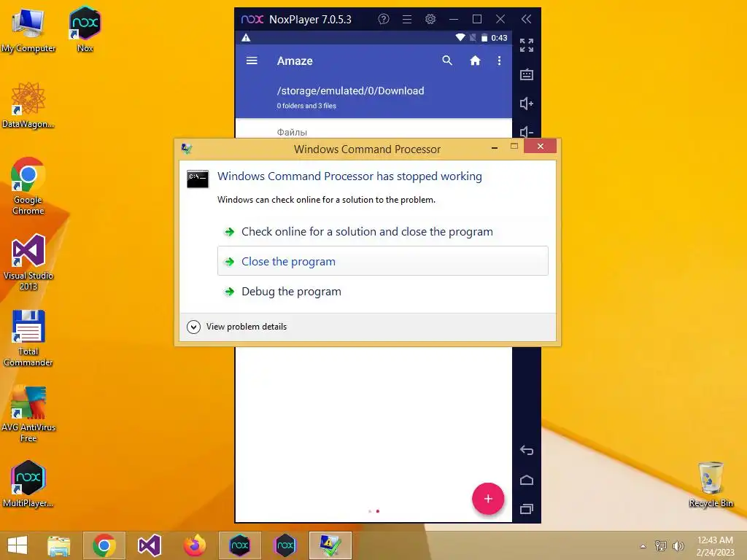Open Visual Studio from taskbar
The height and width of the screenshot is (560, 747).
coord(149,545)
